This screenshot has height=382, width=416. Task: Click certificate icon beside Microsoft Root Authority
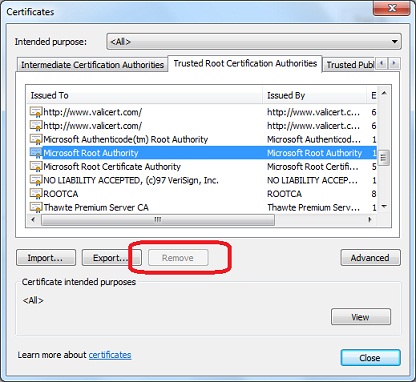coord(36,153)
